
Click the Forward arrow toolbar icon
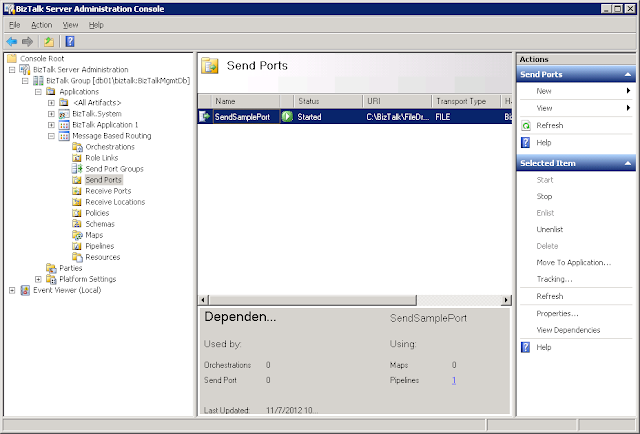click(x=27, y=41)
